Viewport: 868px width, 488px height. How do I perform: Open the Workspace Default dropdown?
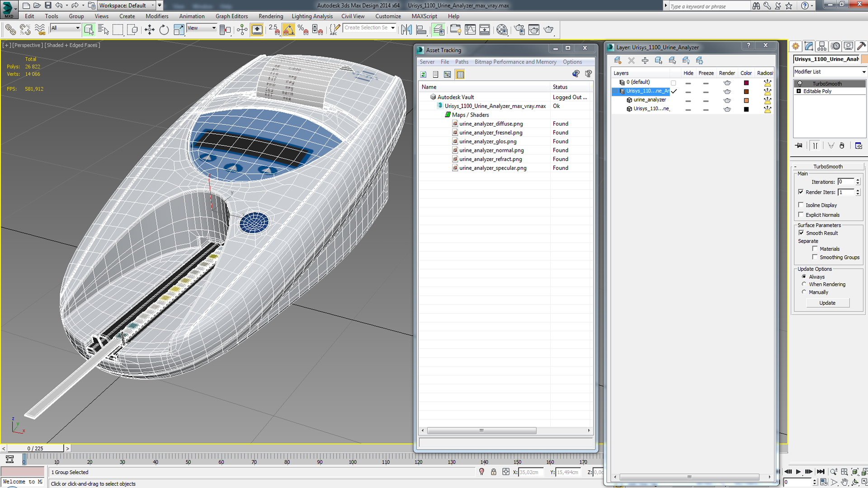pos(127,5)
